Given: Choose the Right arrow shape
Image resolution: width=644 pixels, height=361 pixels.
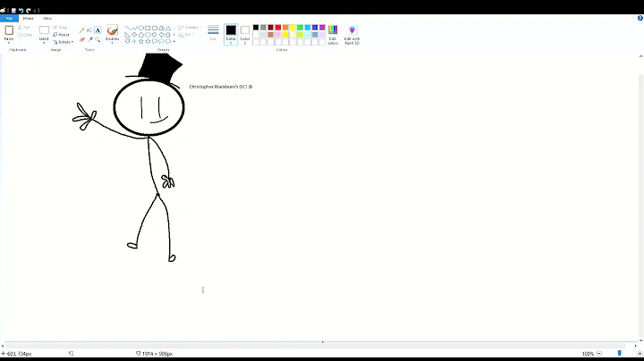Looking at the screenshot, I should click(155, 35).
